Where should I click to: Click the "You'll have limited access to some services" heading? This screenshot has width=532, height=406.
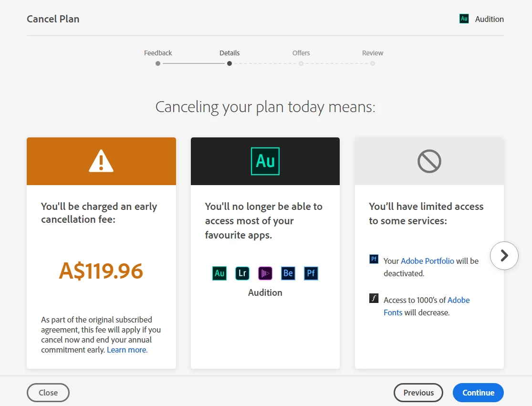tap(426, 214)
